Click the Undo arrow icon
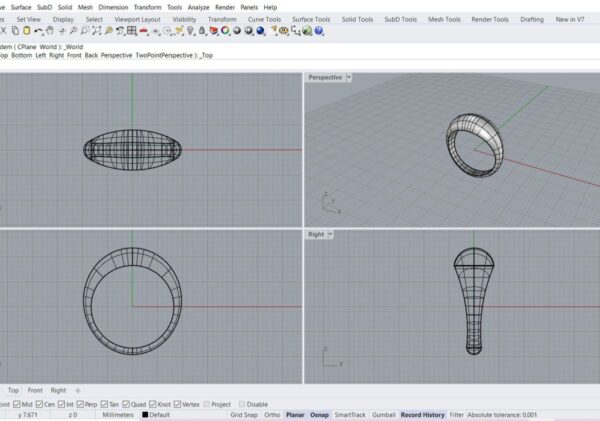The image size is (600, 421). pos(39,31)
